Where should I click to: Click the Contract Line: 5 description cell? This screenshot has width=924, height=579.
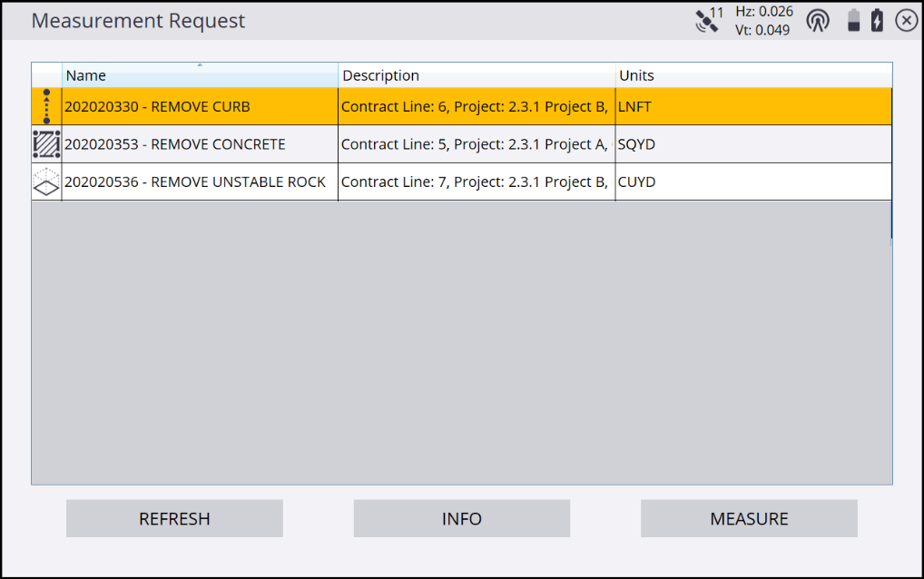click(476, 144)
